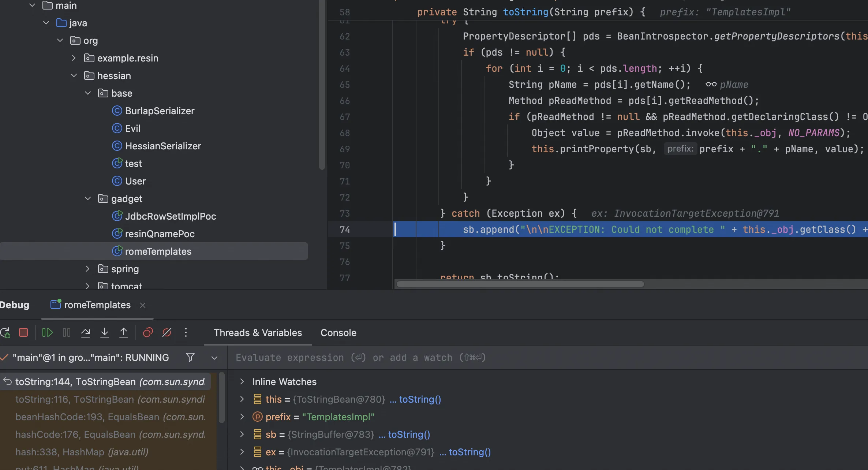Click toString() link for ex variable
This screenshot has height=470, width=868.
tap(469, 452)
